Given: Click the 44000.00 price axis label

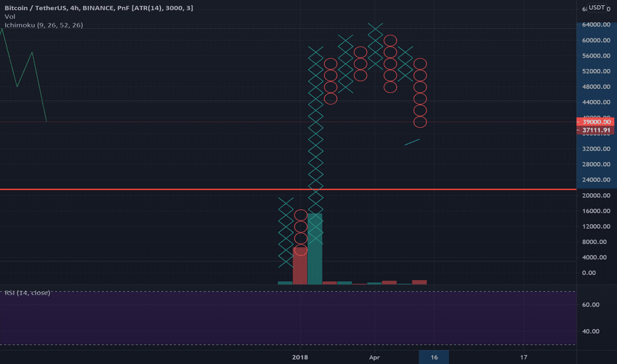Looking at the screenshot, I should [x=596, y=102].
